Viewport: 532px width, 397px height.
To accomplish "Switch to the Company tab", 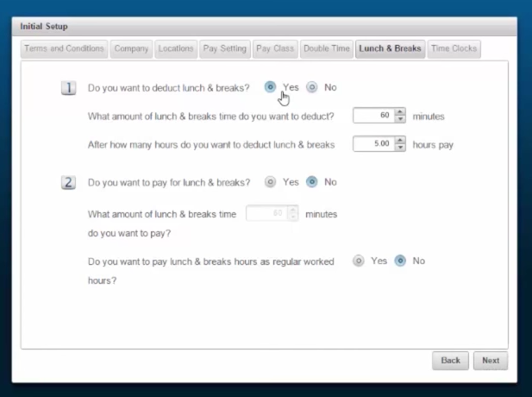I will click(x=131, y=49).
